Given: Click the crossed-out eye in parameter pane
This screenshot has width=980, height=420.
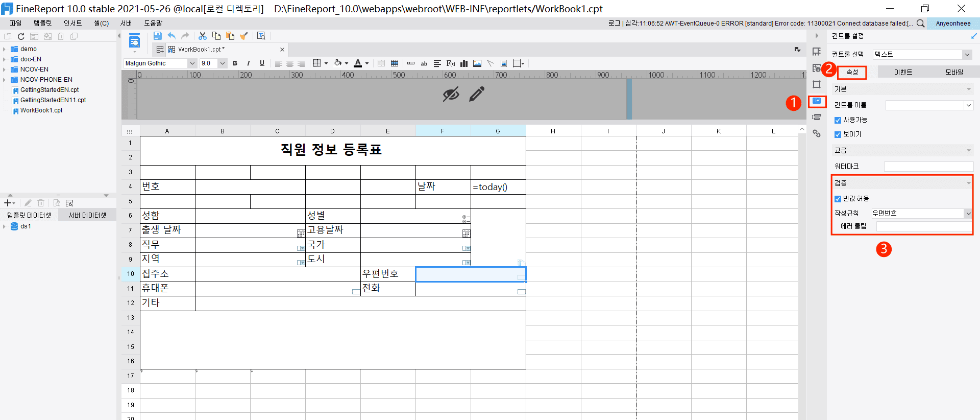Looking at the screenshot, I should tap(451, 94).
